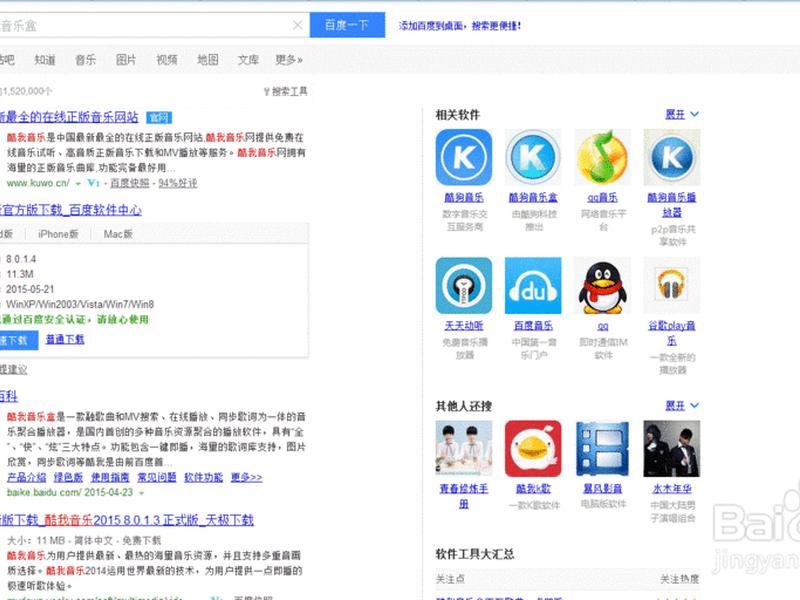Click the qq音乐 green note icon
Viewport: 800px width, 600px height.
(x=602, y=157)
